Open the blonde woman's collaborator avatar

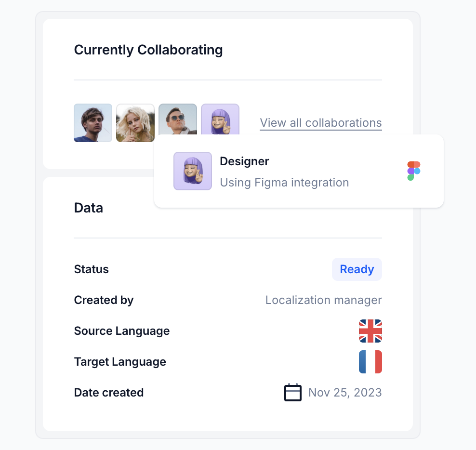pyautogui.click(x=135, y=123)
